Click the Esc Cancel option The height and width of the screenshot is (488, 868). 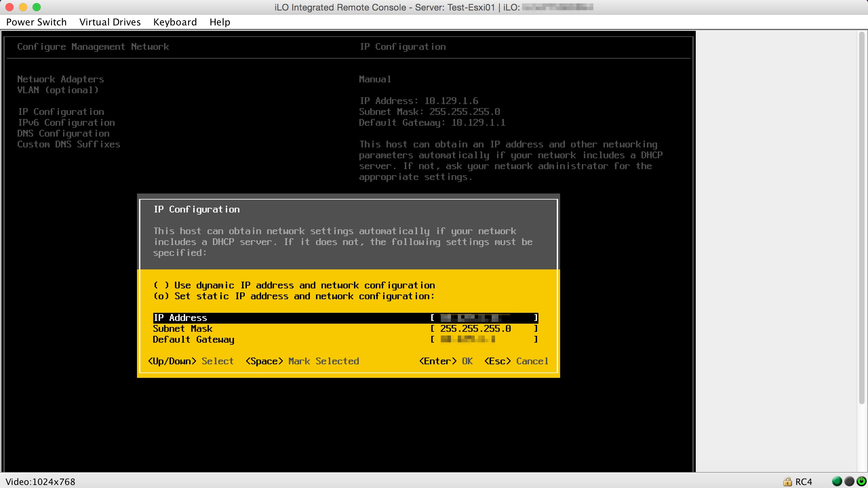click(516, 361)
